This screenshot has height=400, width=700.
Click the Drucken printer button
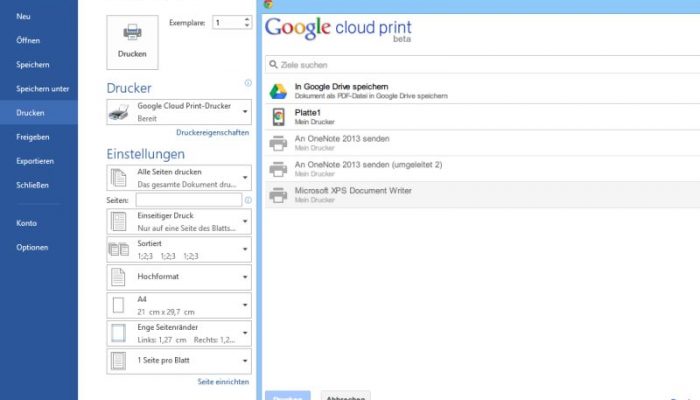pyautogui.click(x=132, y=42)
